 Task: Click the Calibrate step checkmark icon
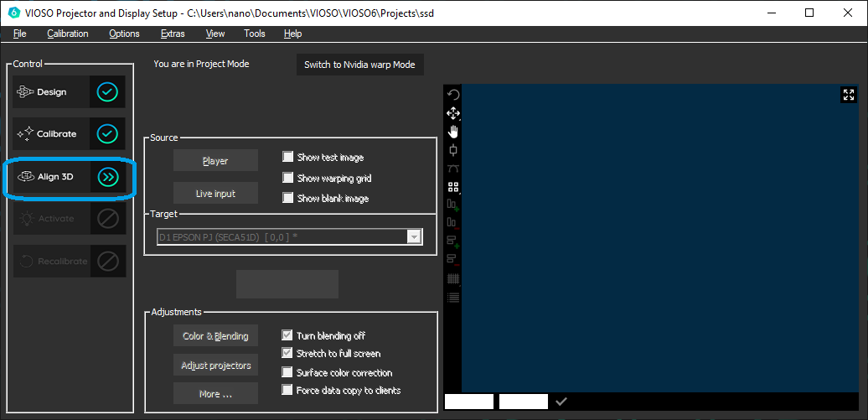(x=107, y=134)
